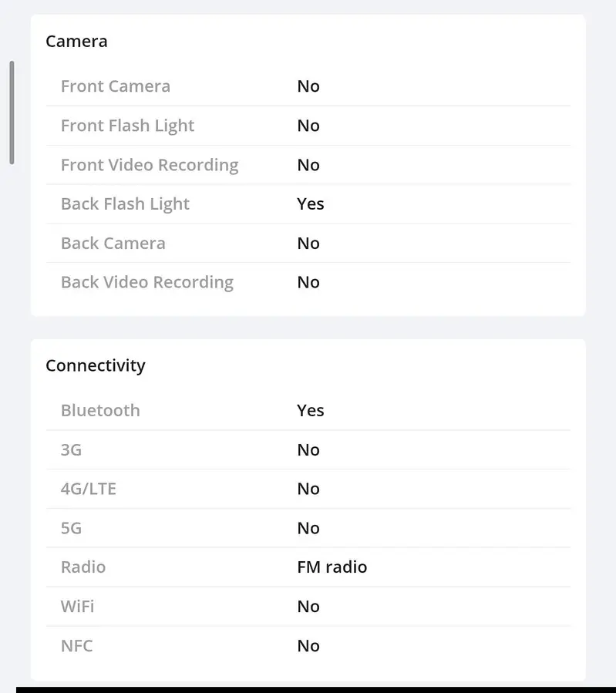Select the Front Camera row label
This screenshot has width=616, height=693.
(x=116, y=86)
